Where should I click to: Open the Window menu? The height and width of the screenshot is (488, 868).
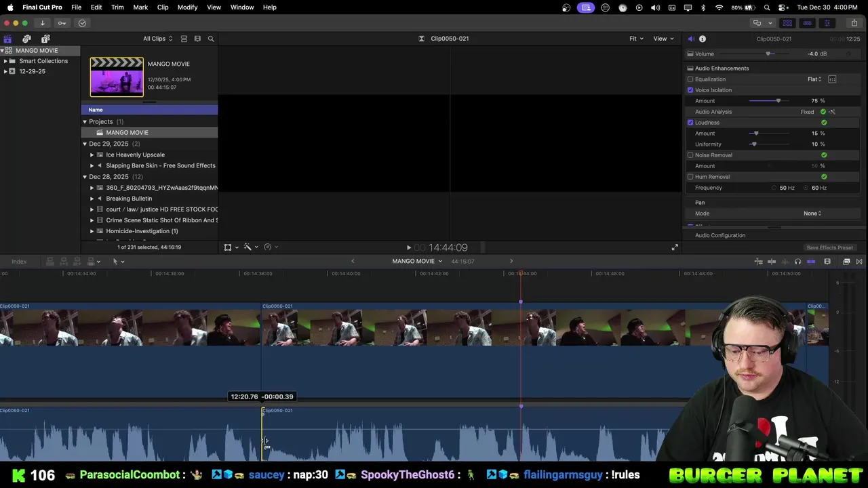(x=242, y=7)
